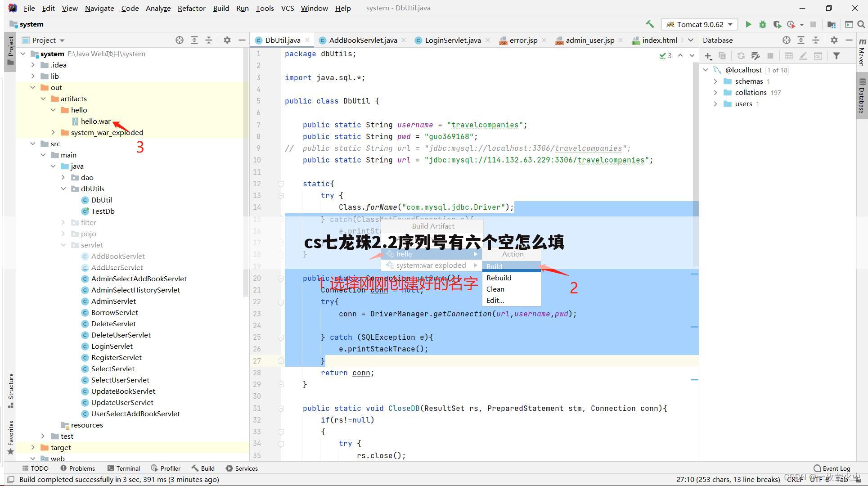This screenshot has width=868, height=486.
Task: Expand the collations node in Database
Action: pos(715,92)
